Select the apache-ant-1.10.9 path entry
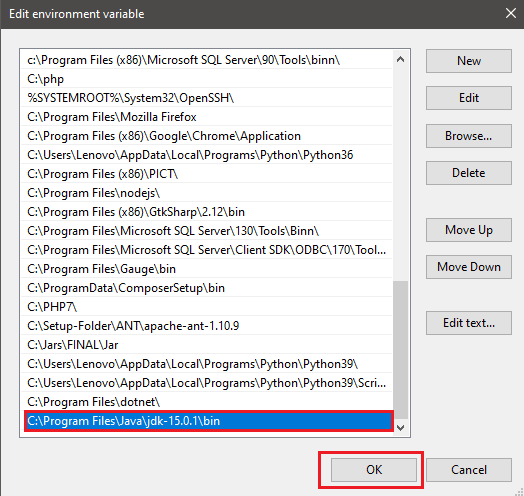The width and height of the screenshot is (524, 496). pyautogui.click(x=207, y=326)
